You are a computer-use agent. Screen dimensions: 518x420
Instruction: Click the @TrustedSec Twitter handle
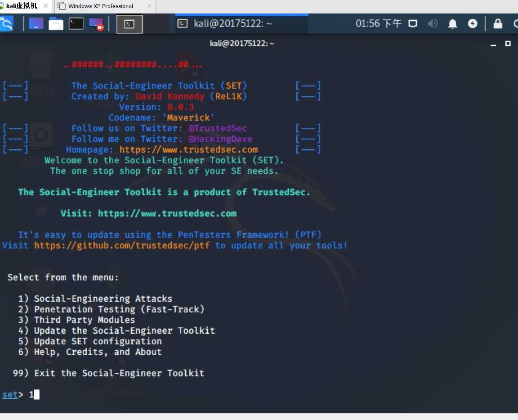(217, 128)
